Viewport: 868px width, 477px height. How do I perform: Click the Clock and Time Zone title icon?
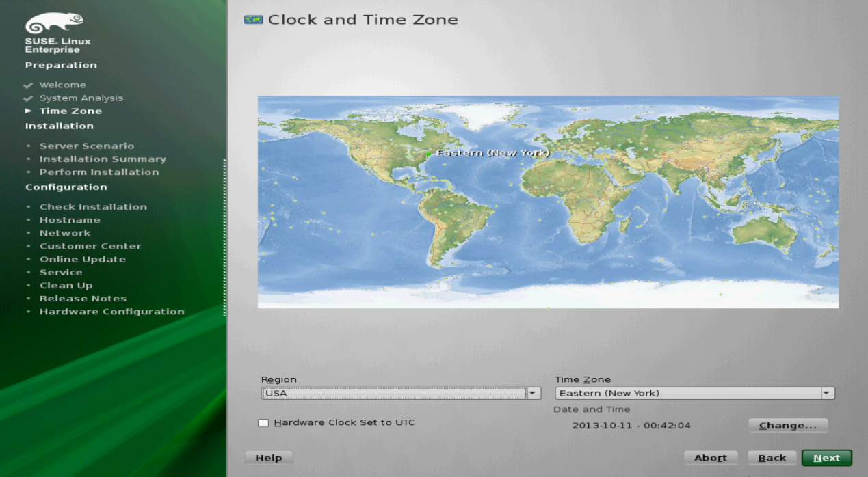(253, 20)
